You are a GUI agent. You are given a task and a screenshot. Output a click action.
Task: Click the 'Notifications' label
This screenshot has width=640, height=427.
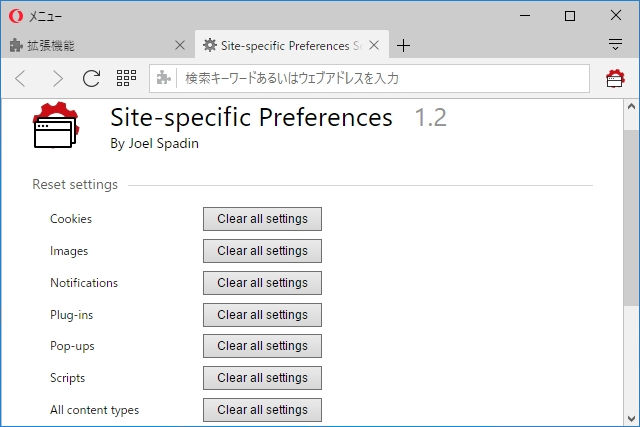click(x=84, y=283)
